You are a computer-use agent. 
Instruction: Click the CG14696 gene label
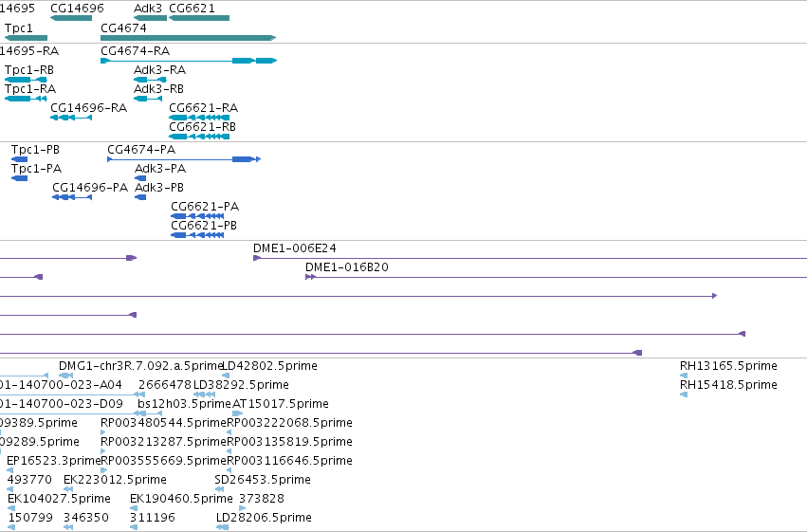tap(77, 9)
